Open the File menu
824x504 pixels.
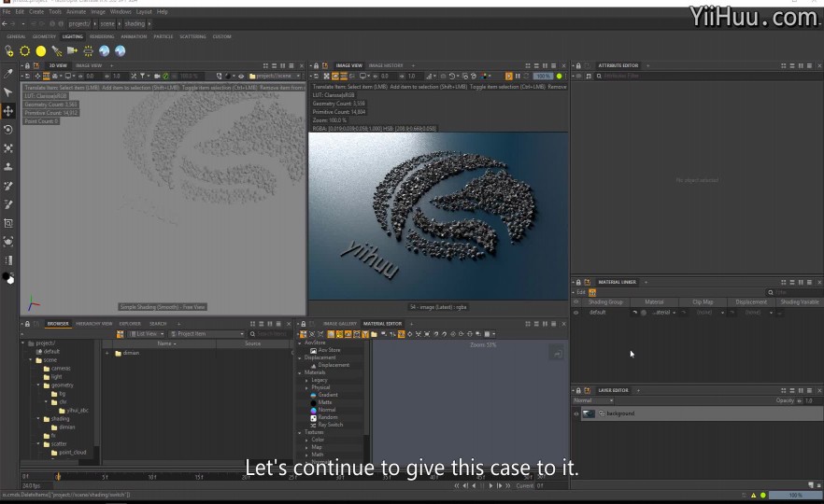(x=7, y=11)
